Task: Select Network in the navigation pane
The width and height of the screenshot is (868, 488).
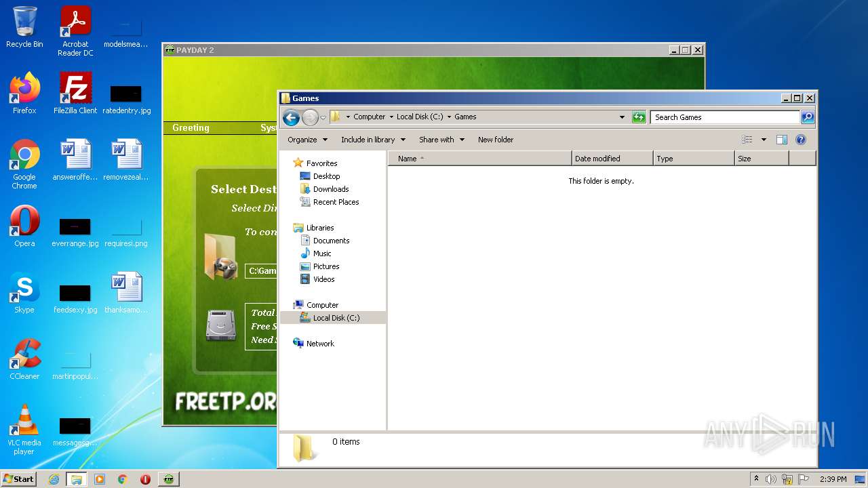Action: click(x=320, y=344)
